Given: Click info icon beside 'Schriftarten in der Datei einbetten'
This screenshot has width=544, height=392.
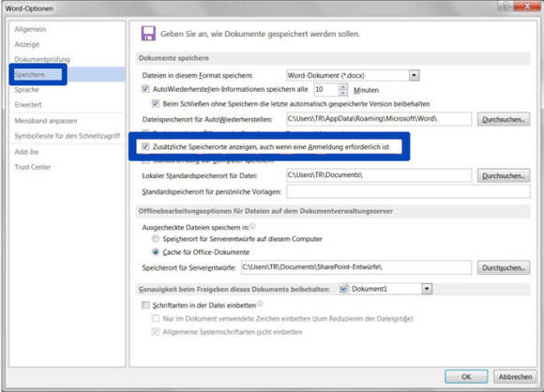Looking at the screenshot, I should [x=260, y=304].
